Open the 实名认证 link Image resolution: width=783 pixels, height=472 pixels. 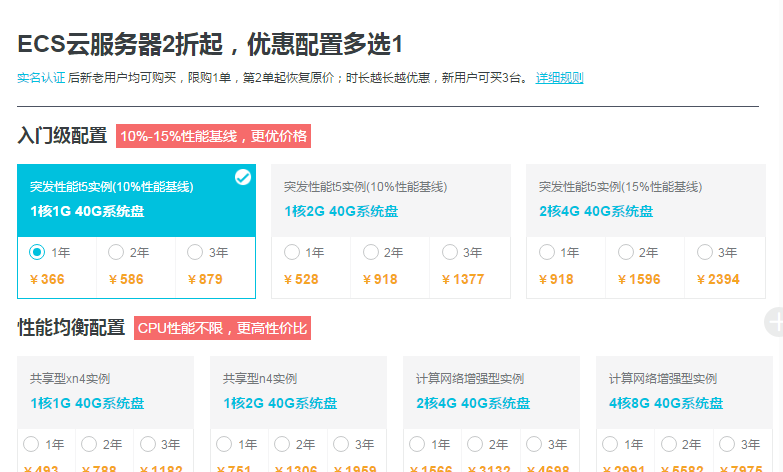click(x=41, y=78)
